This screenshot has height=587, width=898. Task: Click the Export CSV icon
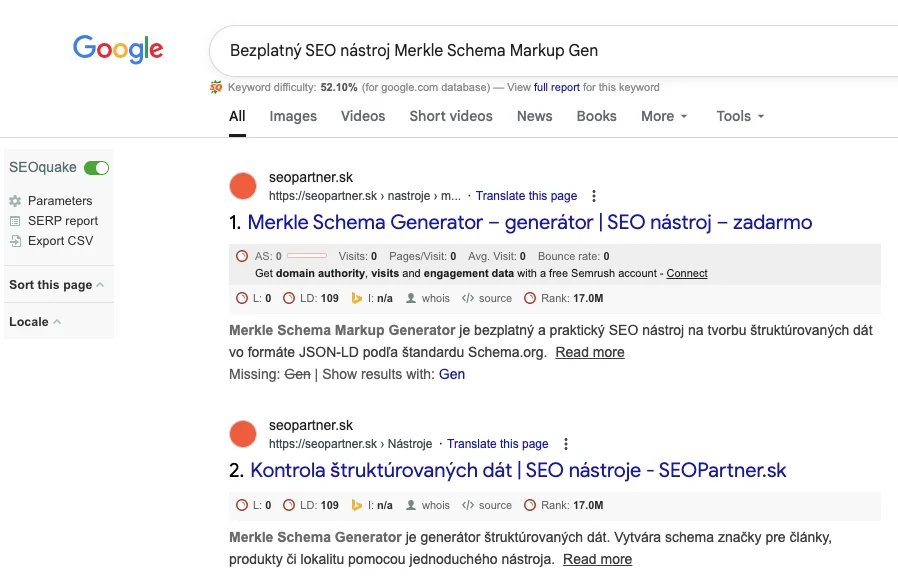15,241
